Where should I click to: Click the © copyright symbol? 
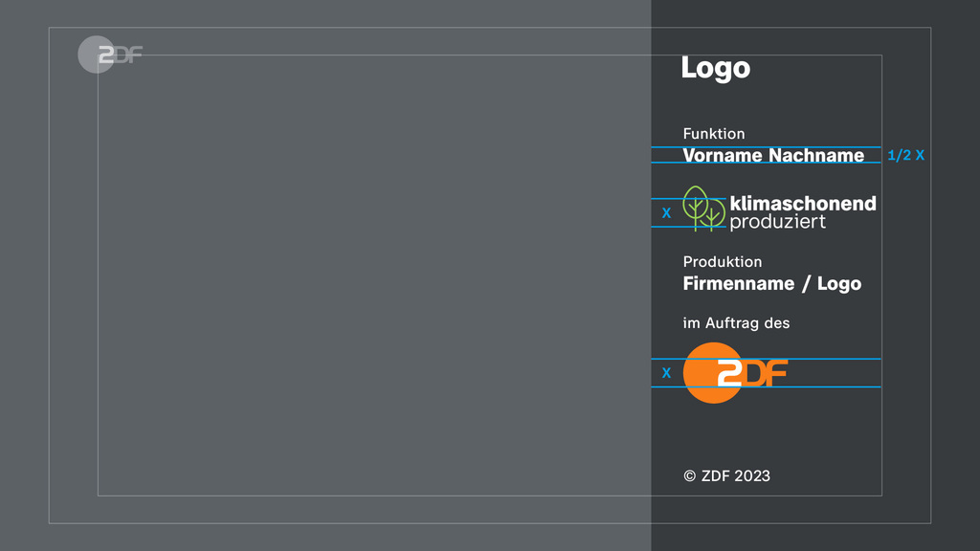click(690, 476)
